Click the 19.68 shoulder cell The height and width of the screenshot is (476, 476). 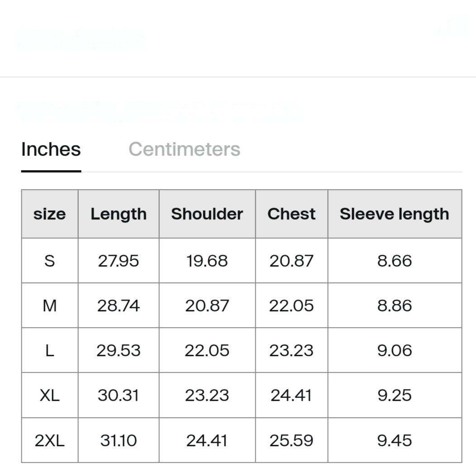click(207, 261)
